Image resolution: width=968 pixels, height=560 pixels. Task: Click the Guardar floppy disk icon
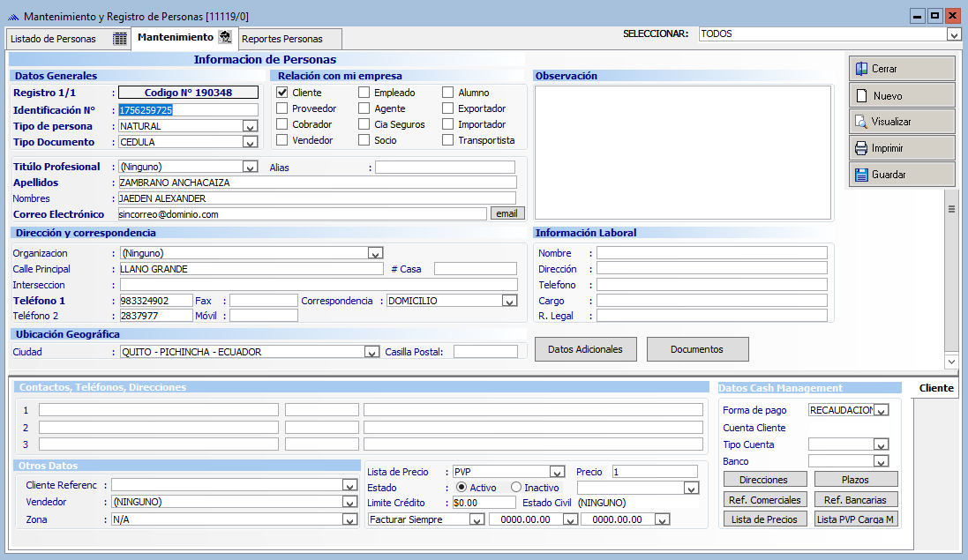(861, 175)
